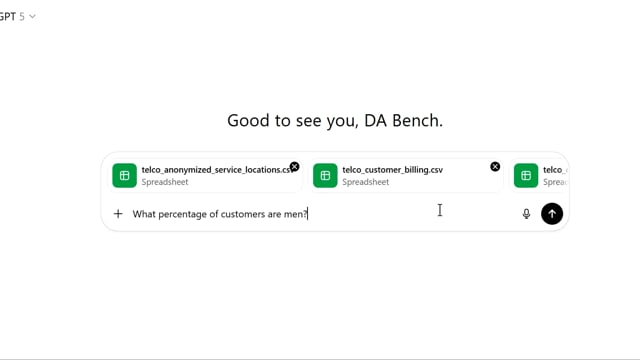640x360 pixels.
Task: Click the green spreadsheet icon of customer_billing file
Action: (325, 176)
